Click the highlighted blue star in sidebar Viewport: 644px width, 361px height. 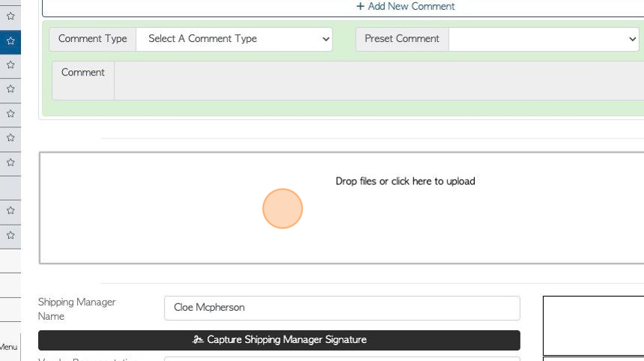point(10,40)
